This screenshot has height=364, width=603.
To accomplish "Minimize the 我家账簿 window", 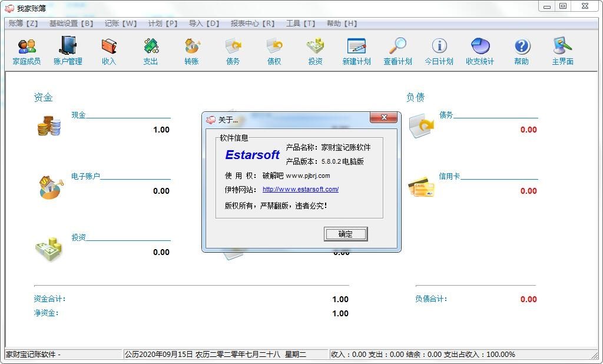I will click(x=547, y=6).
